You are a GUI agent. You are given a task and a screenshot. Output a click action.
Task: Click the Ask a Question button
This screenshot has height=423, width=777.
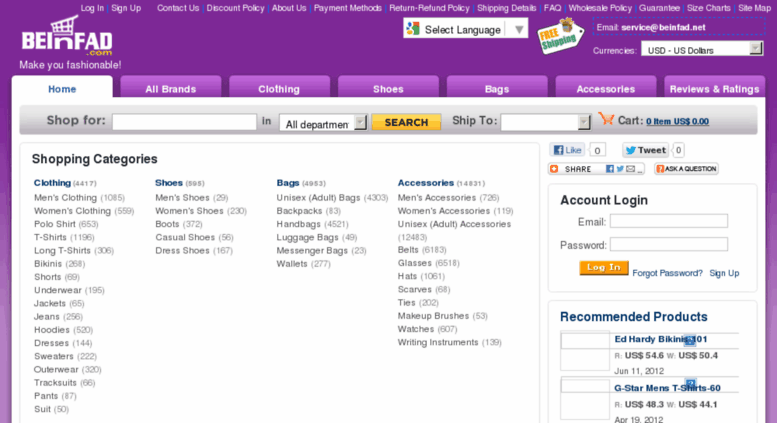686,169
